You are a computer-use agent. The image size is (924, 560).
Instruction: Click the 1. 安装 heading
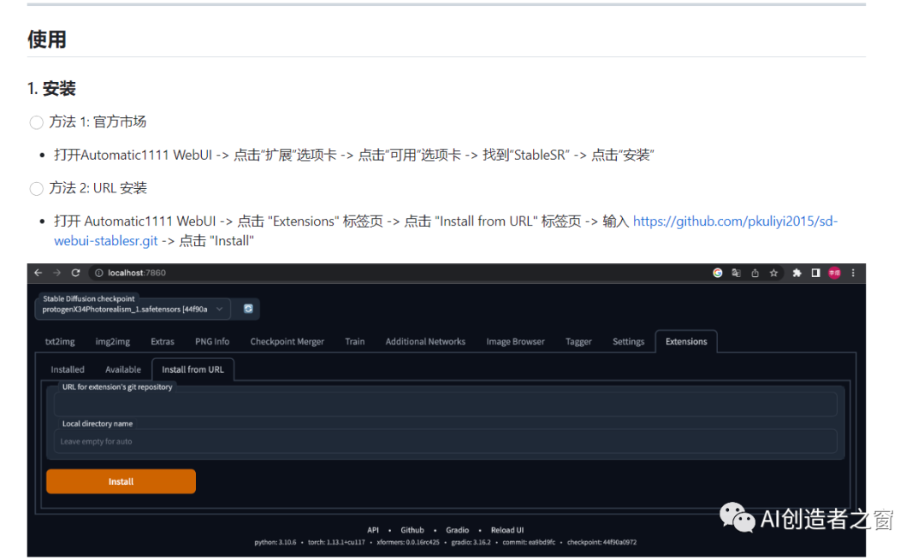pos(51,89)
